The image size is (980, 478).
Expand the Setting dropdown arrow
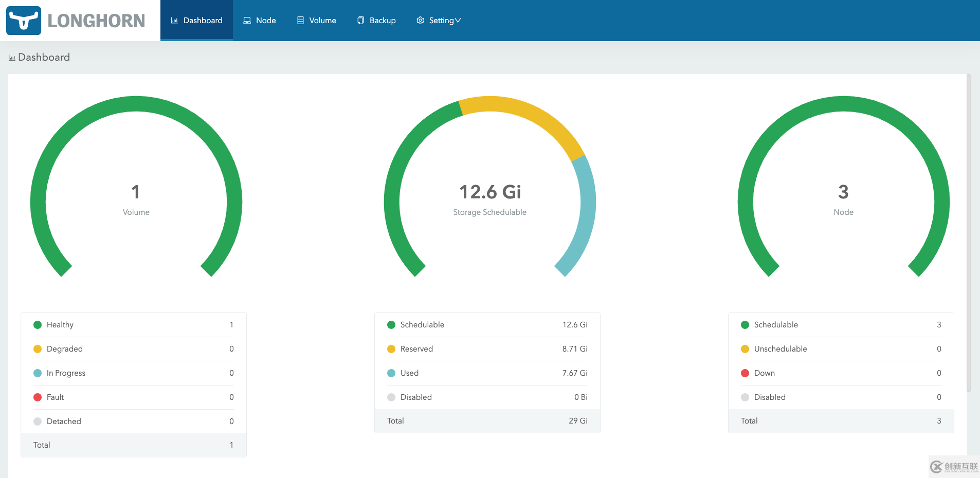pos(458,21)
